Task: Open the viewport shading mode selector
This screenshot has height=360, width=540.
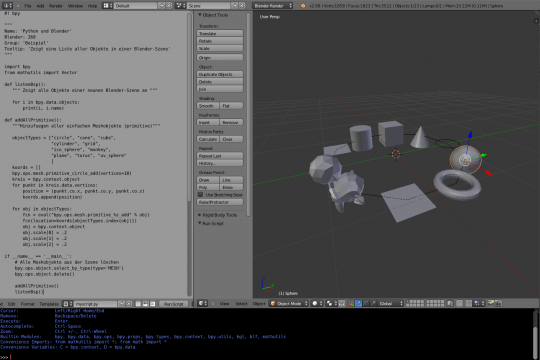Action: (317, 303)
